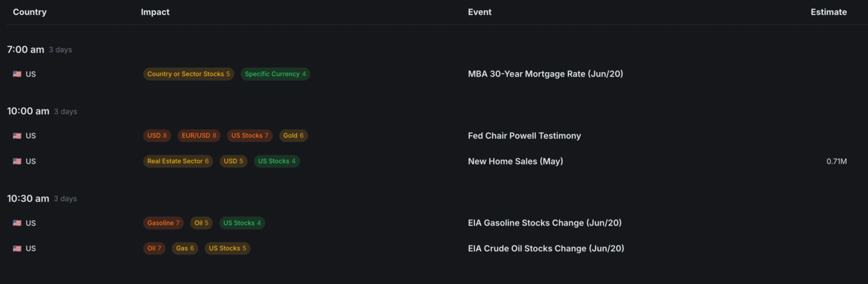868x284 pixels.
Task: Click the 0.71M estimate value
Action: click(836, 162)
